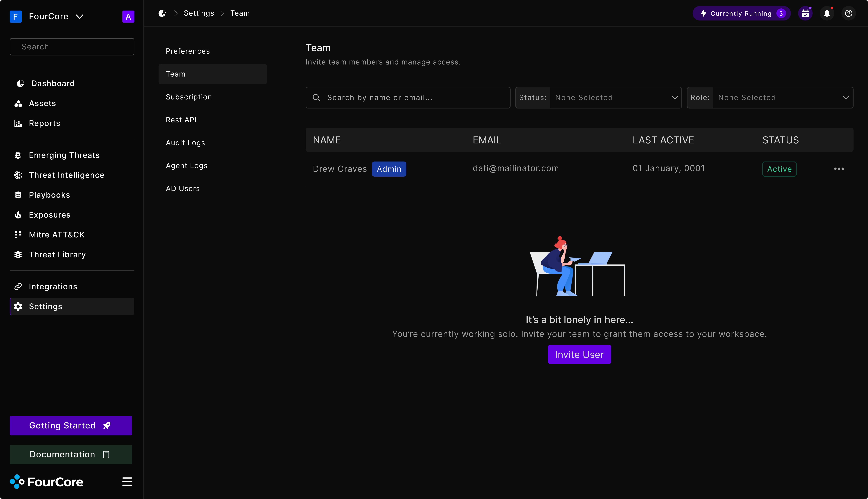Open the Subscription settings section
The image size is (868, 499).
(x=212, y=97)
